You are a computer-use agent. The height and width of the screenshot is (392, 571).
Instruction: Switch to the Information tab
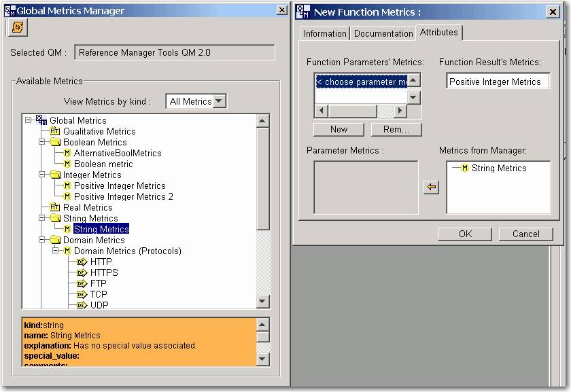pyautogui.click(x=324, y=33)
